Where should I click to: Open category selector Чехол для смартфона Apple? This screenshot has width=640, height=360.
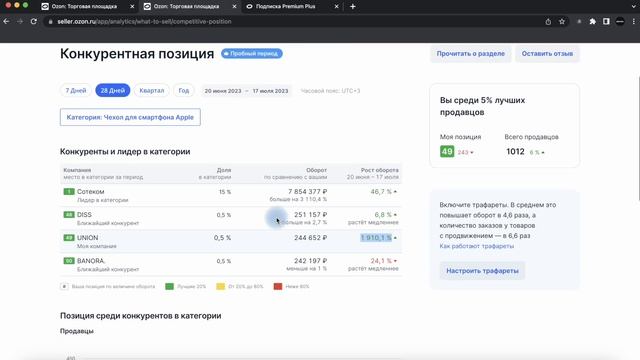130,117
